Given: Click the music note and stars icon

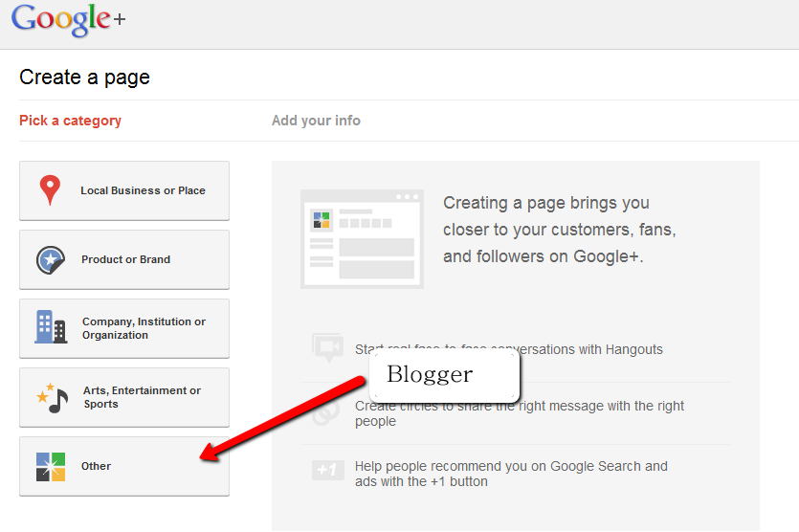Looking at the screenshot, I should (52, 397).
